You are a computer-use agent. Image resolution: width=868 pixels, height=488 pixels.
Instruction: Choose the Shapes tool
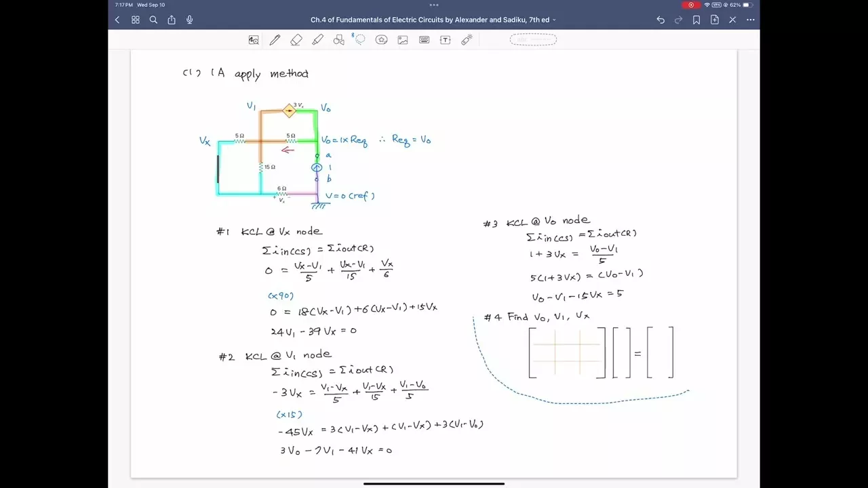pos(339,40)
